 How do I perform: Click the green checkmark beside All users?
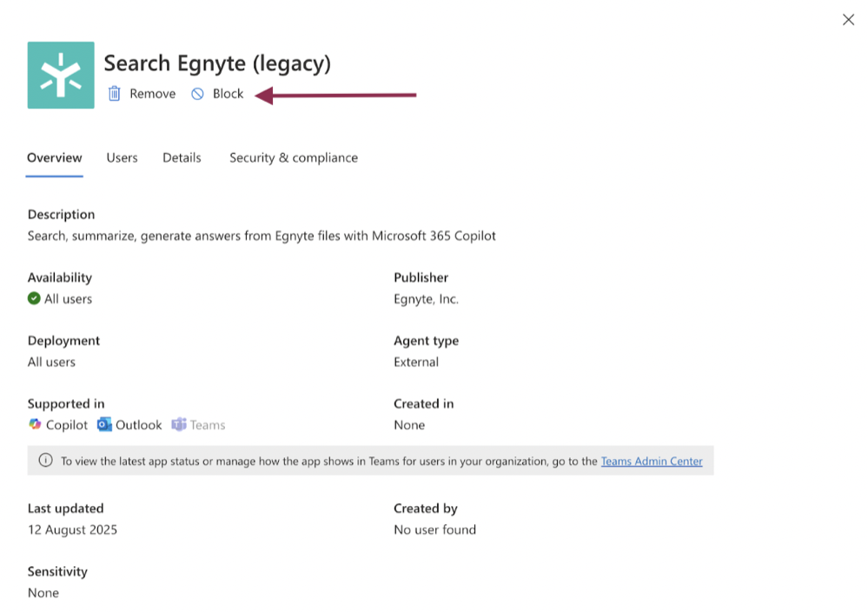(35, 298)
